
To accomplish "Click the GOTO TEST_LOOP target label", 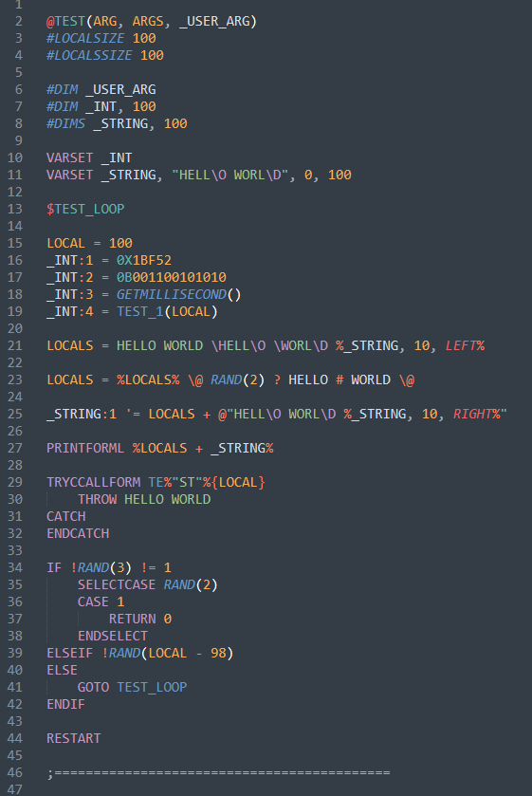I will coord(152,687).
